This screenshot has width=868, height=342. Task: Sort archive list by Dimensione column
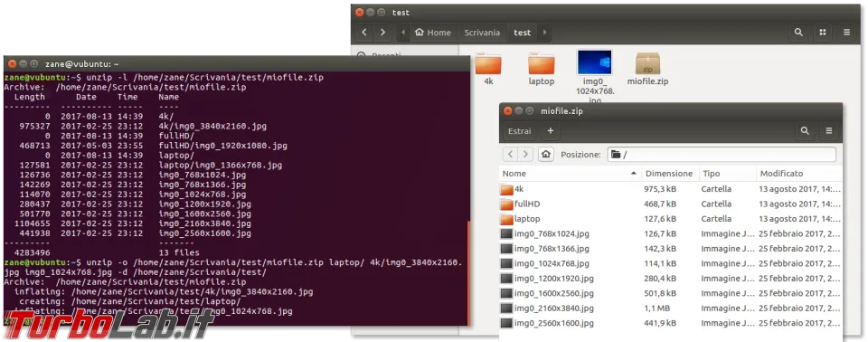click(670, 174)
